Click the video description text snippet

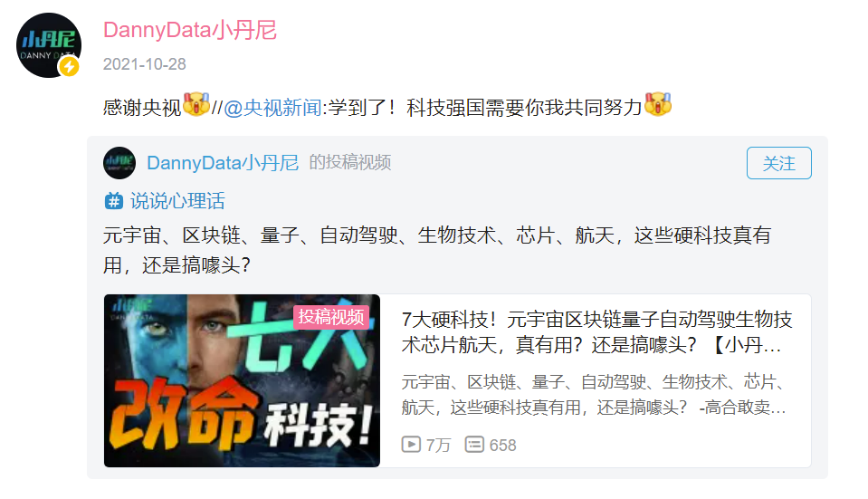pos(594,394)
